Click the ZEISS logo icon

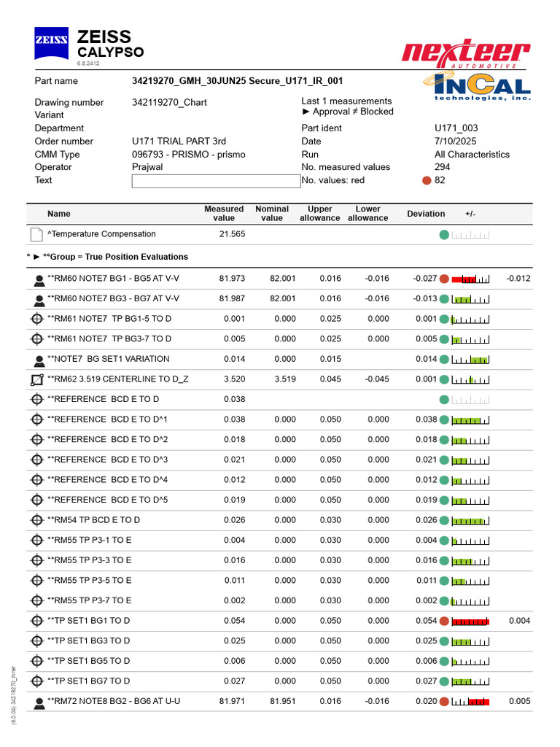tap(52, 43)
